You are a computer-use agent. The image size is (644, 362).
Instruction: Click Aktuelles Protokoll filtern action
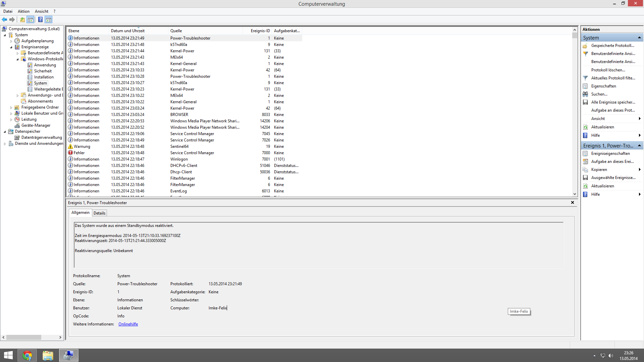pos(613,78)
